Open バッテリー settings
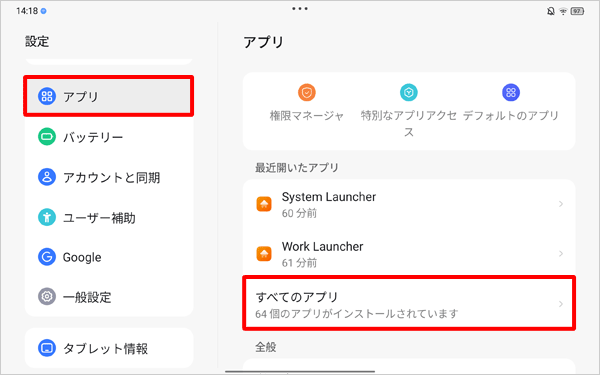The width and height of the screenshot is (600, 375). pyautogui.click(x=109, y=137)
